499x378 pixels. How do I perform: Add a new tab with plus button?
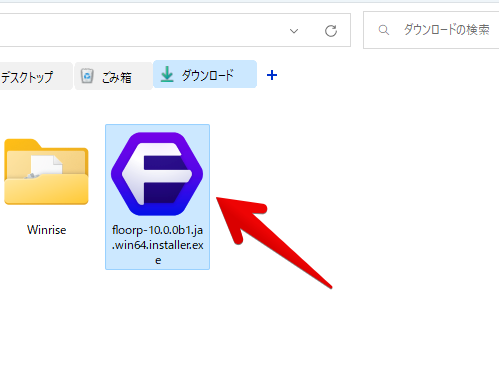[x=272, y=75]
